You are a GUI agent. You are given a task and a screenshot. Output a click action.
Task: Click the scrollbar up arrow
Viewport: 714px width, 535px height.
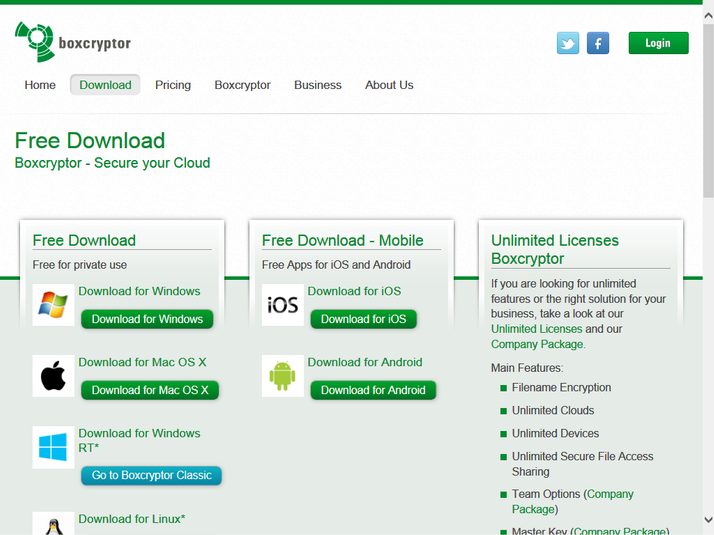[x=708, y=16]
